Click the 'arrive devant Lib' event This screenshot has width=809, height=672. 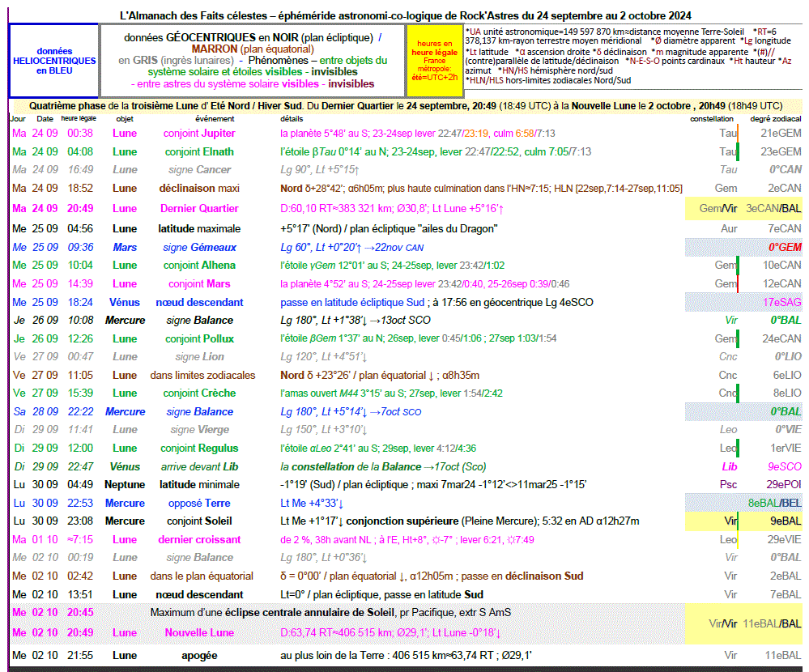(199, 466)
